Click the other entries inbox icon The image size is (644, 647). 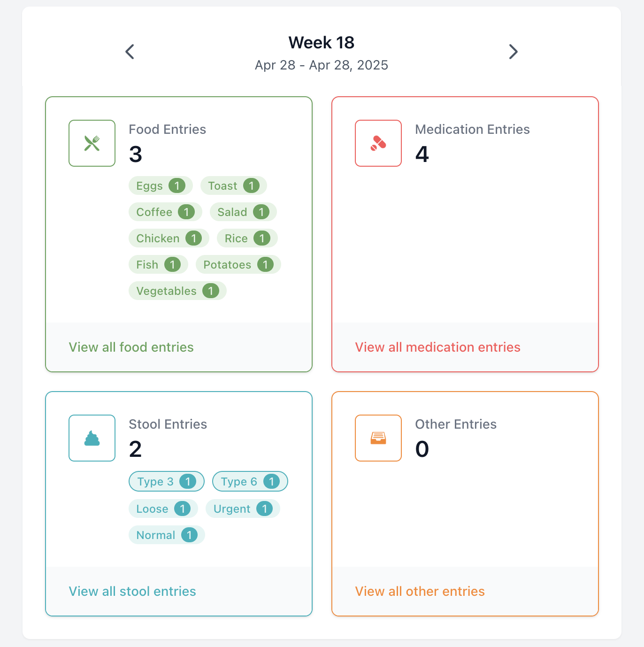coord(378,438)
